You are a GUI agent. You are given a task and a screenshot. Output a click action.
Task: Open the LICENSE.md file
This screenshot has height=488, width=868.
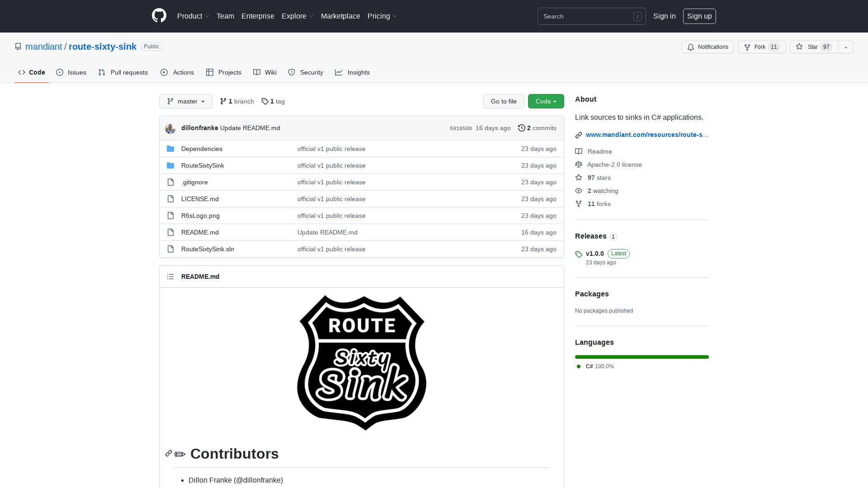(199, 199)
